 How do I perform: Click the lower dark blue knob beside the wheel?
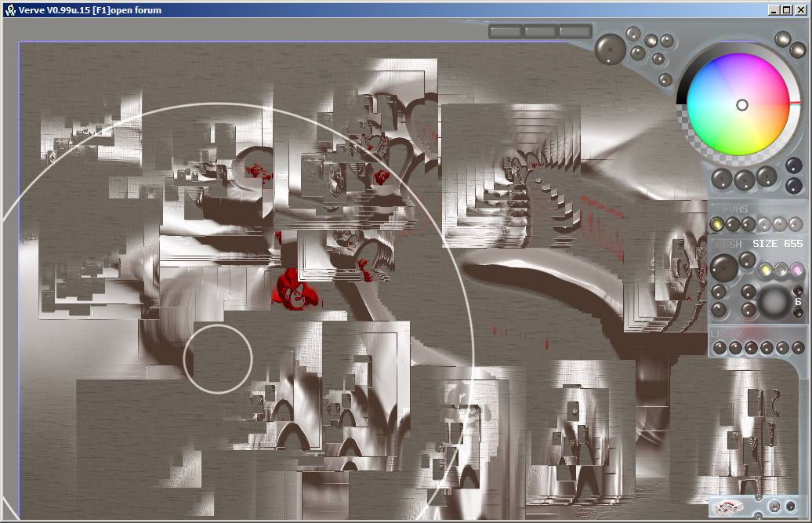pos(794,185)
